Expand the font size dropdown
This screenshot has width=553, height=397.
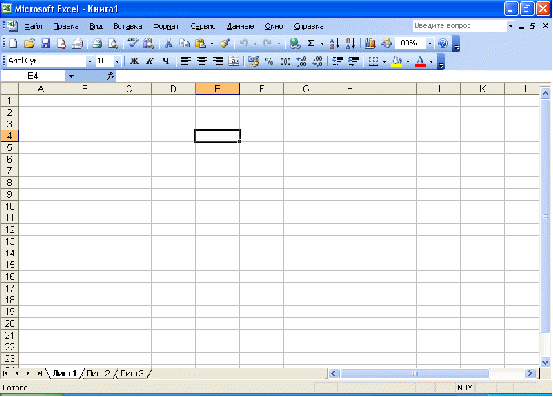(x=117, y=61)
